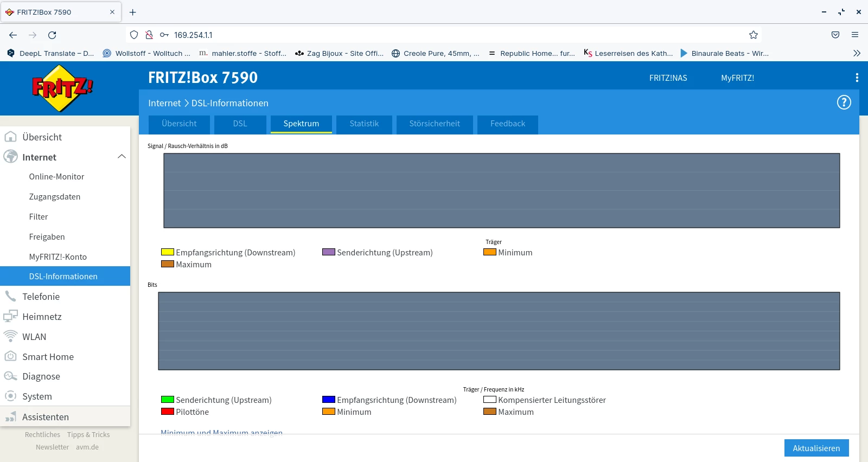The image size is (868, 462).
Task: Open the Tipps & Tricks footer link
Action: pyautogui.click(x=88, y=435)
